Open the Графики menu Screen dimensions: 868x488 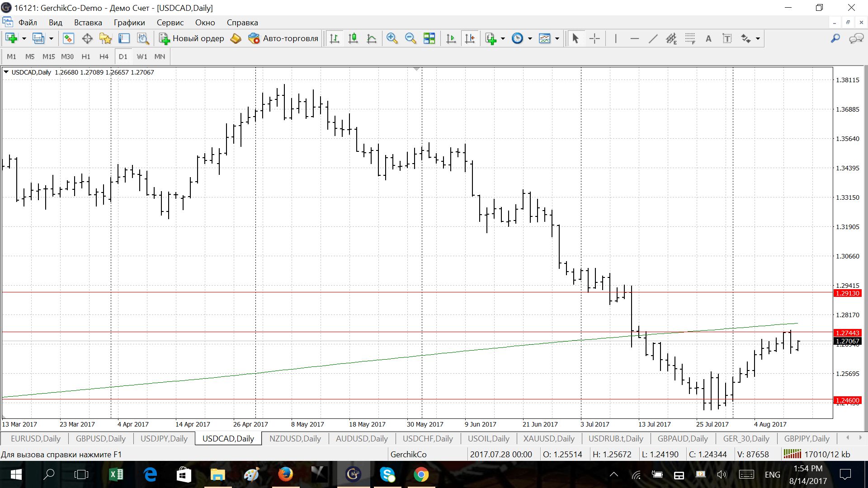[129, 23]
